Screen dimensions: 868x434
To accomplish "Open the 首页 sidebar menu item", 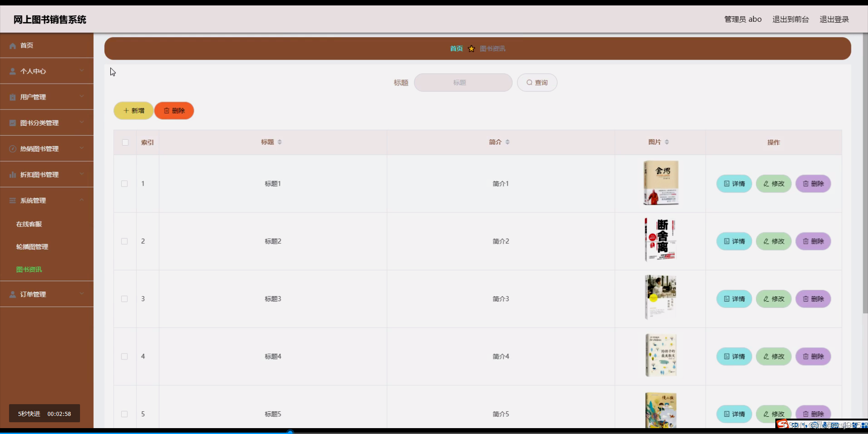I will coord(47,45).
